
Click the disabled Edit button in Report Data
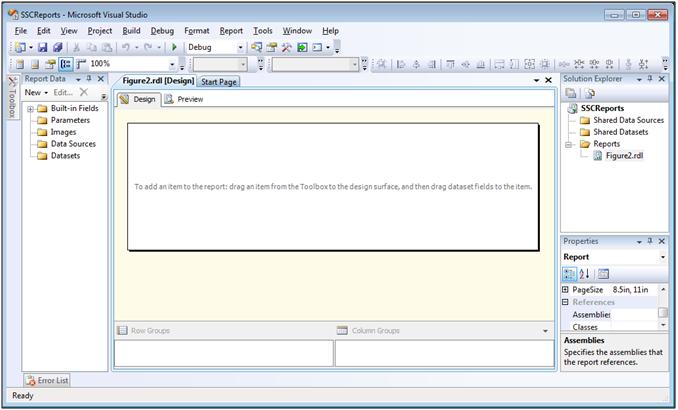(63, 93)
